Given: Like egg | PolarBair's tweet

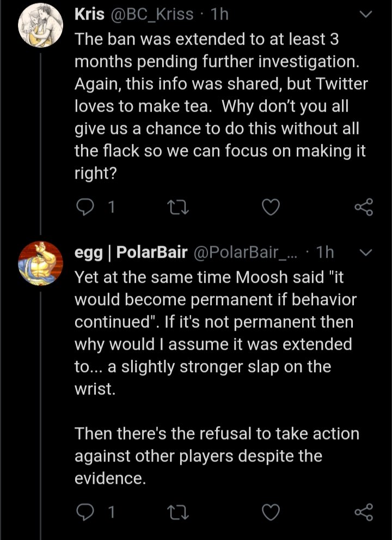Looking at the screenshot, I should pyautogui.click(x=271, y=512).
